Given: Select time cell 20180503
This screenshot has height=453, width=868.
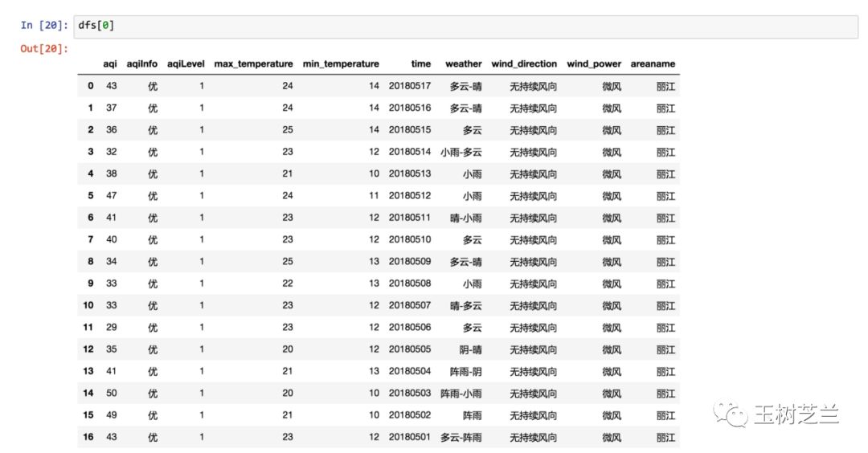Looking at the screenshot, I should [x=410, y=393].
